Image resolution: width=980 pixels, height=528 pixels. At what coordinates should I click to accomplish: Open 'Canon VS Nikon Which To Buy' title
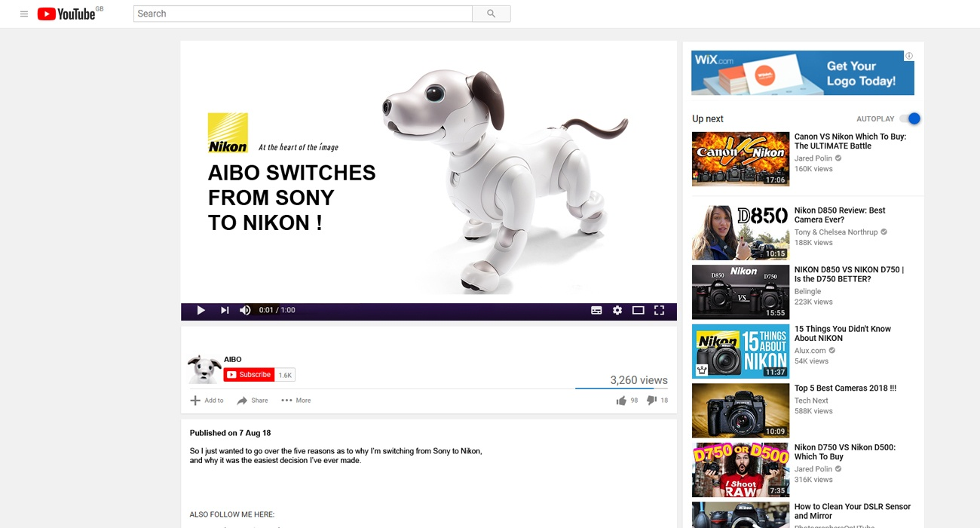point(850,141)
